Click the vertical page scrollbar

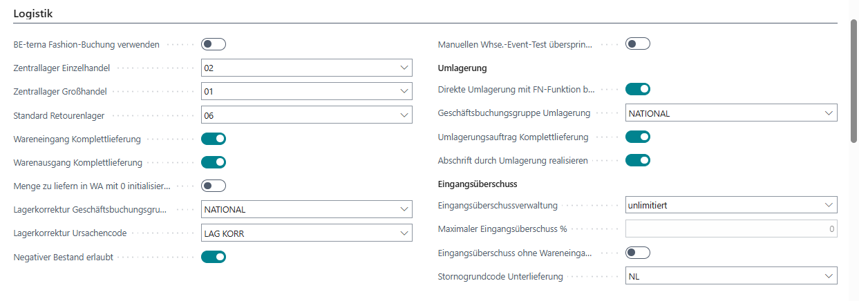coord(854,81)
